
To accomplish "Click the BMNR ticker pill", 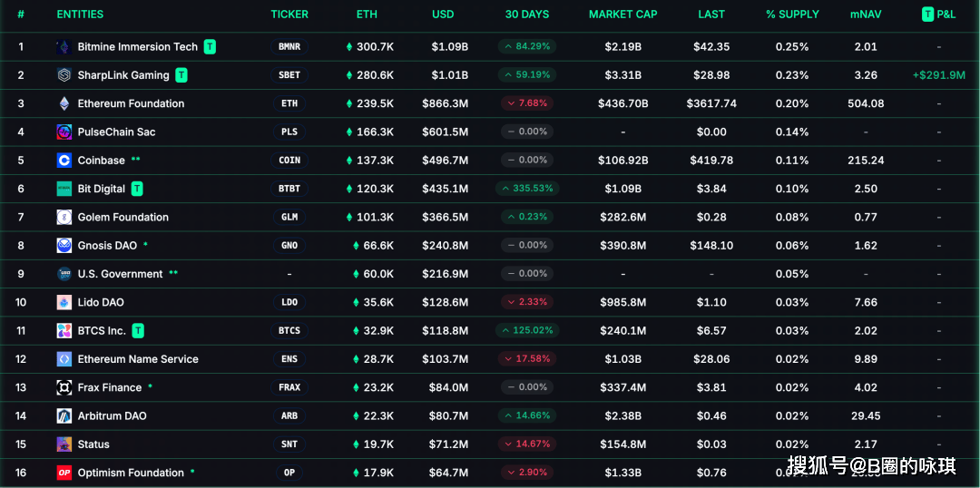I will [289, 47].
